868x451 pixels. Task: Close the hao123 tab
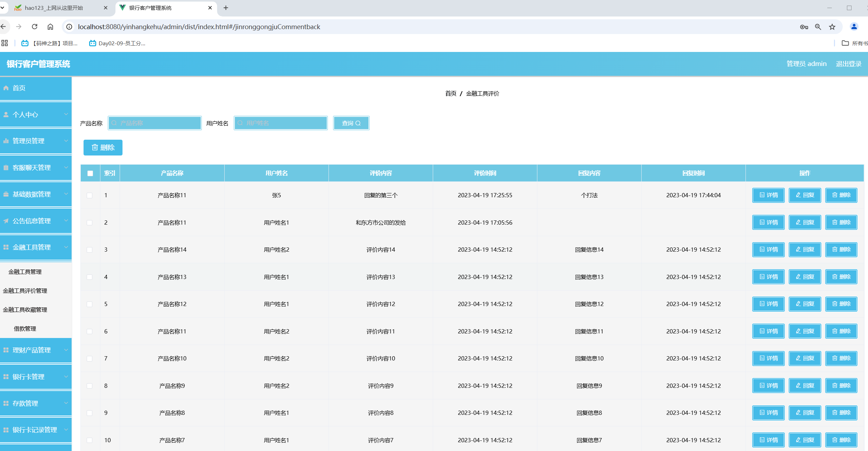tap(105, 8)
